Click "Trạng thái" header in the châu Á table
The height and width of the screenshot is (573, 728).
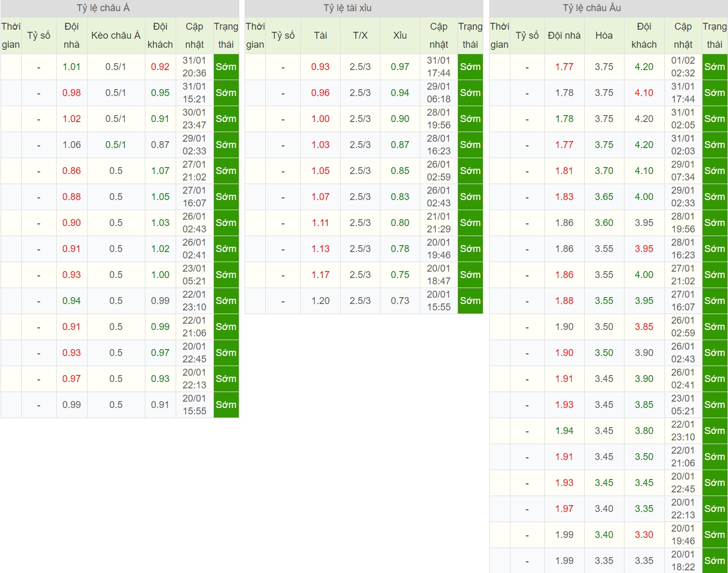[226, 36]
